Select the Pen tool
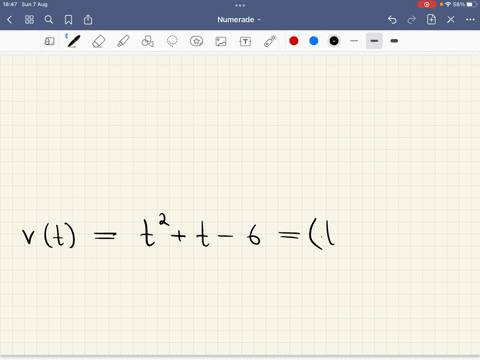Screen dimensions: 480x360 (73, 41)
